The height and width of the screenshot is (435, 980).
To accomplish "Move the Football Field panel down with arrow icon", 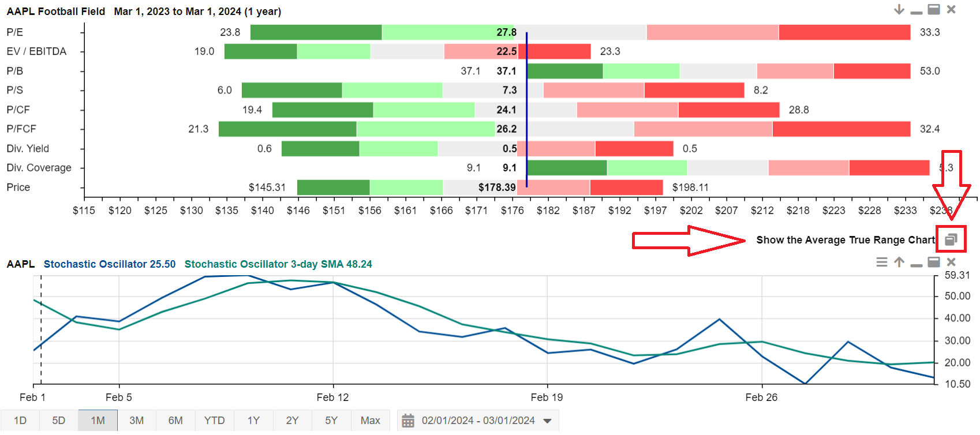I will tap(899, 9).
